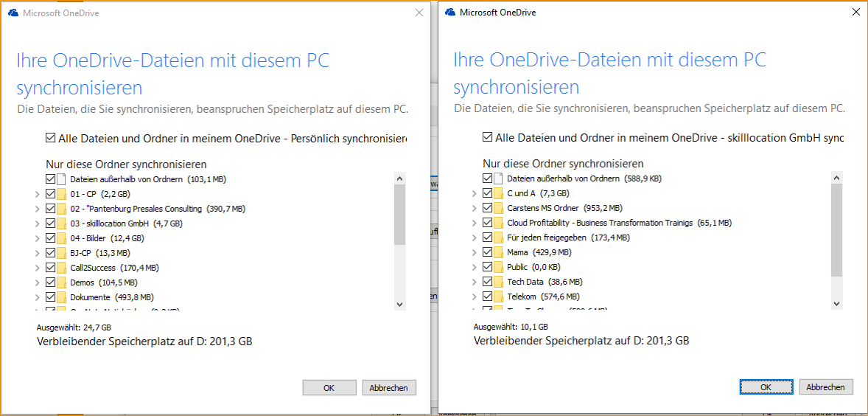The height and width of the screenshot is (416, 868).
Task: Toggle the Für jeden freigegeben checkbox
Action: point(487,237)
